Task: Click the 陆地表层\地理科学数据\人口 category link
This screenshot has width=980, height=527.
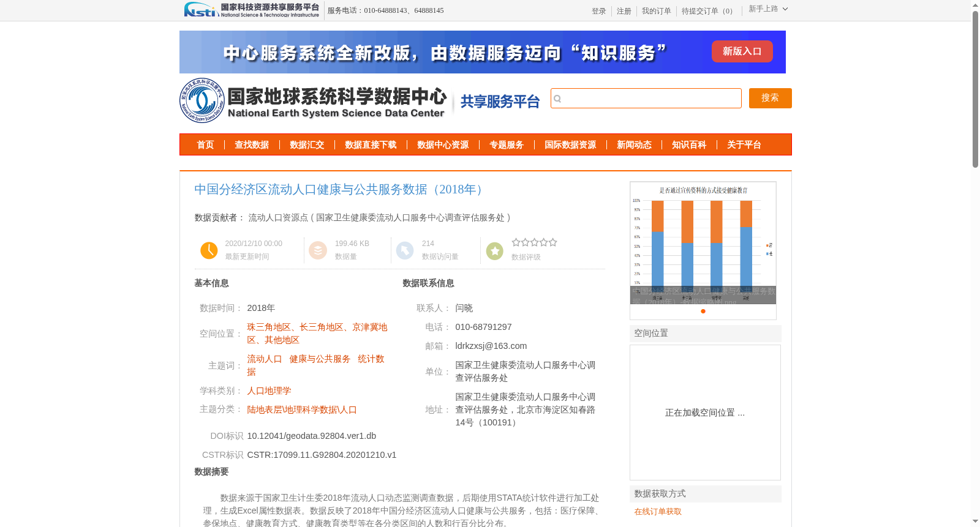Action: point(302,409)
